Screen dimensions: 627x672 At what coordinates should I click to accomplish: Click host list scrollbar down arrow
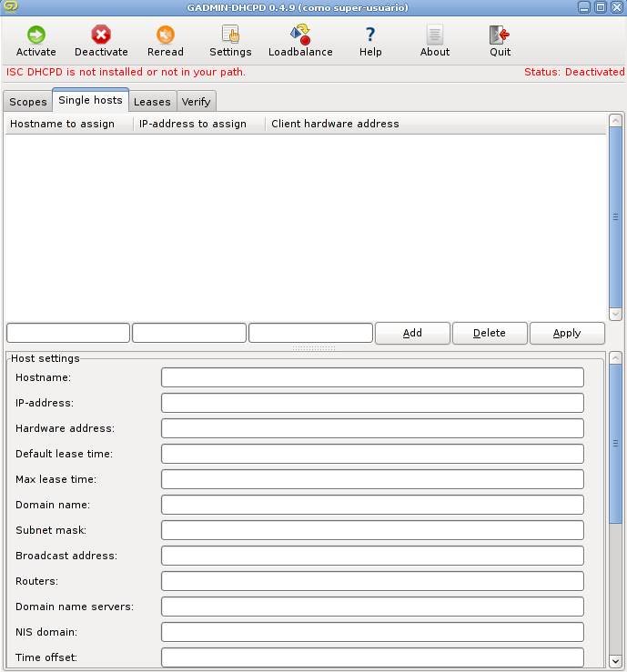tap(615, 314)
